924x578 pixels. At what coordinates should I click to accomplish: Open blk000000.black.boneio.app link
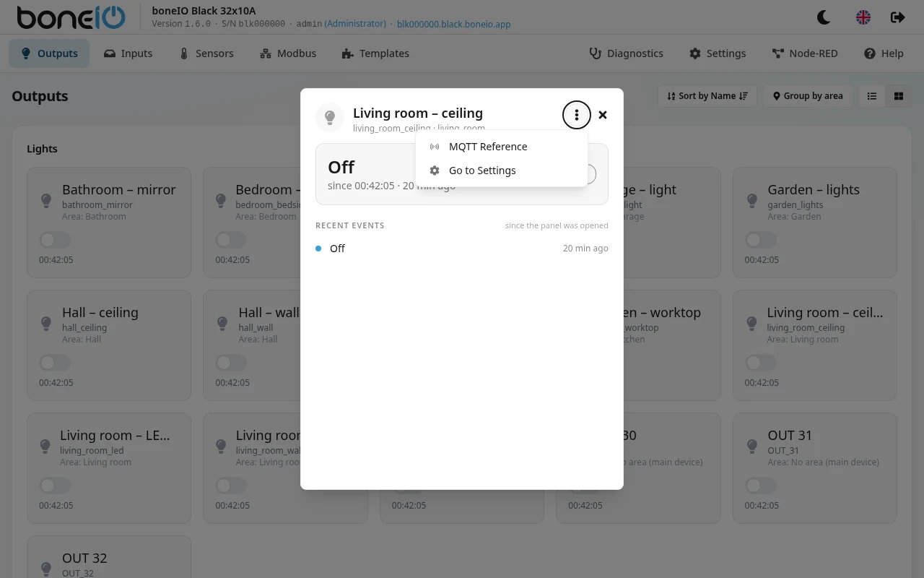(454, 24)
